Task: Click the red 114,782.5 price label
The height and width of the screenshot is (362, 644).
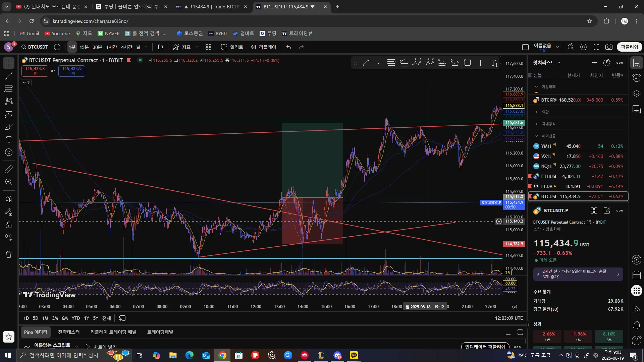Action: point(514,244)
